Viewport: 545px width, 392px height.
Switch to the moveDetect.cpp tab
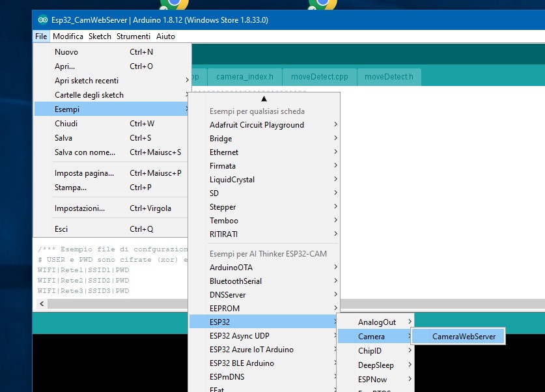pyautogui.click(x=320, y=77)
